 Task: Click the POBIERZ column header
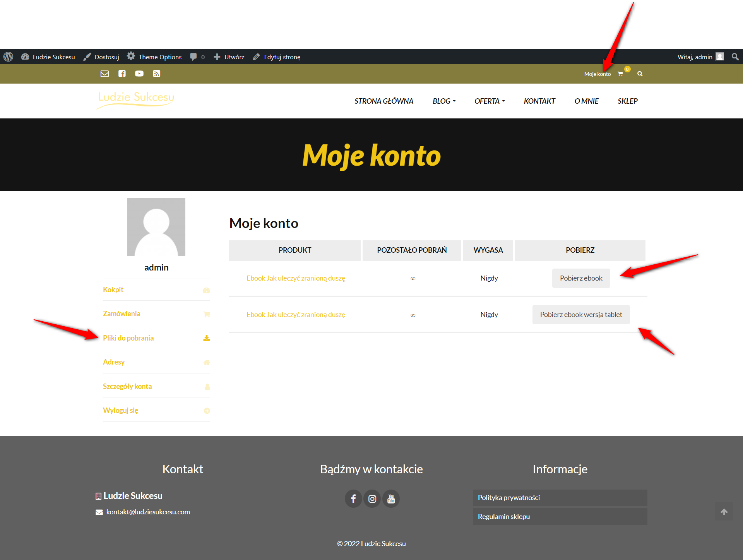pos(580,250)
